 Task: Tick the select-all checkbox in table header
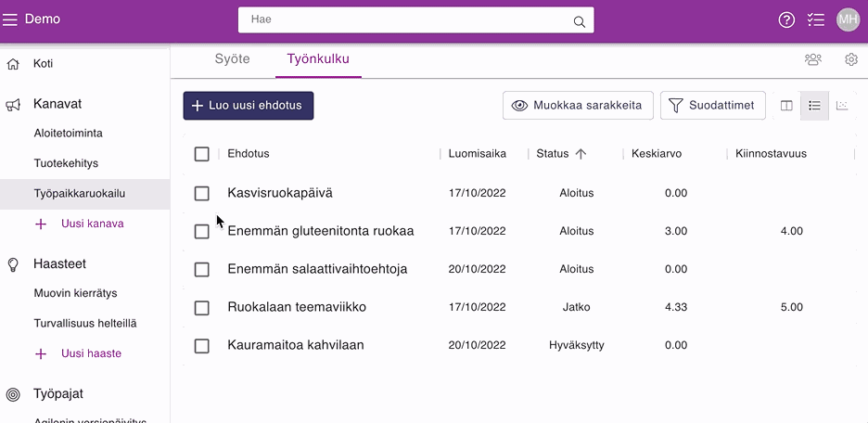(x=202, y=154)
